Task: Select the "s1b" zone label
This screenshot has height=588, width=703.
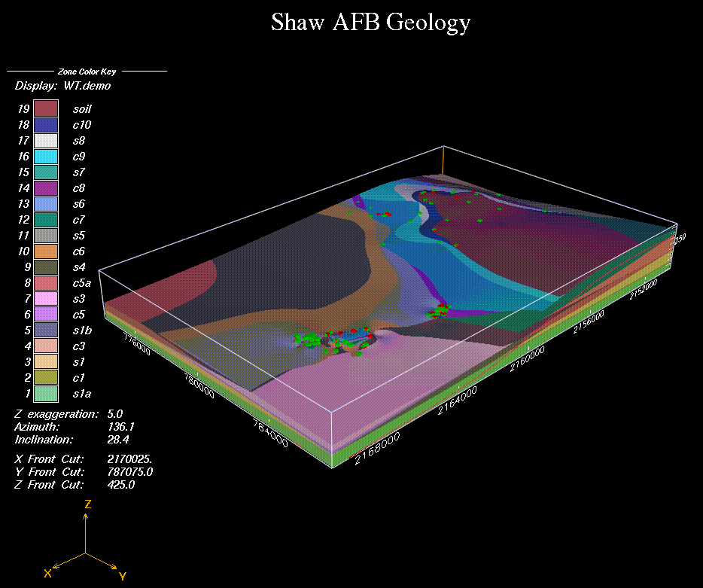Action: point(83,331)
